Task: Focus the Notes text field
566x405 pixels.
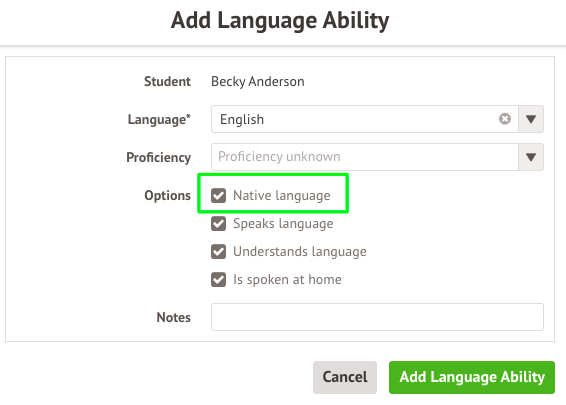Action: click(x=377, y=317)
